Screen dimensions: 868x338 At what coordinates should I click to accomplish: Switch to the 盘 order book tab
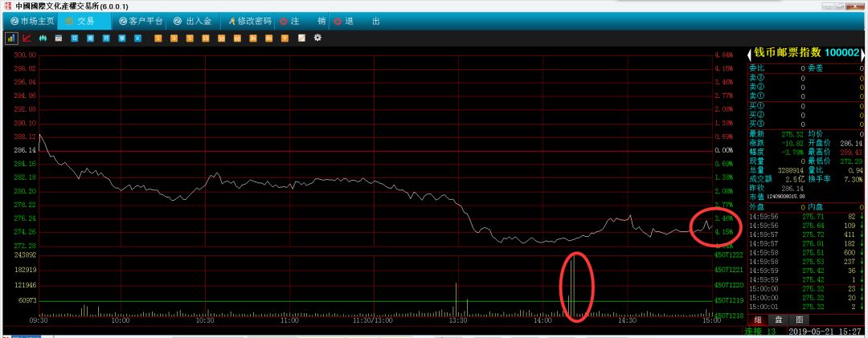click(778, 320)
